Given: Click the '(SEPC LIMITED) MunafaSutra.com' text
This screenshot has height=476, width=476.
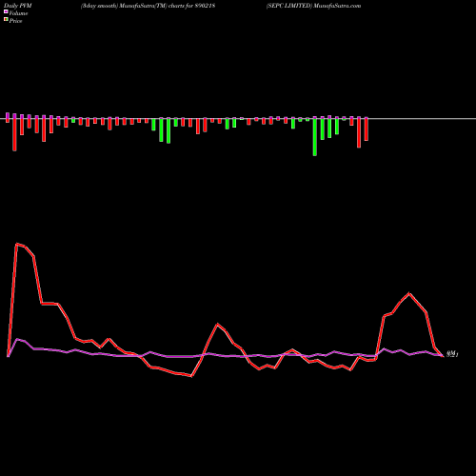Looking at the screenshot, I should click(x=313, y=6).
